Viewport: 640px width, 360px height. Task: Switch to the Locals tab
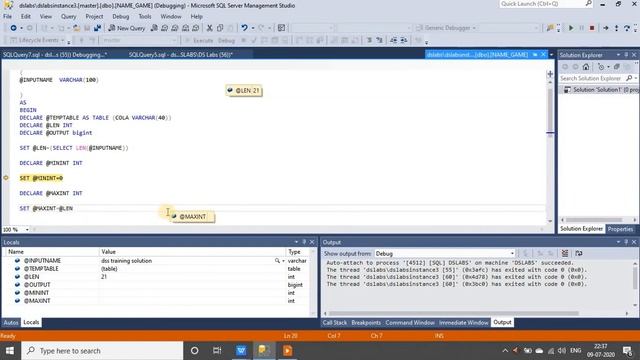(31, 322)
